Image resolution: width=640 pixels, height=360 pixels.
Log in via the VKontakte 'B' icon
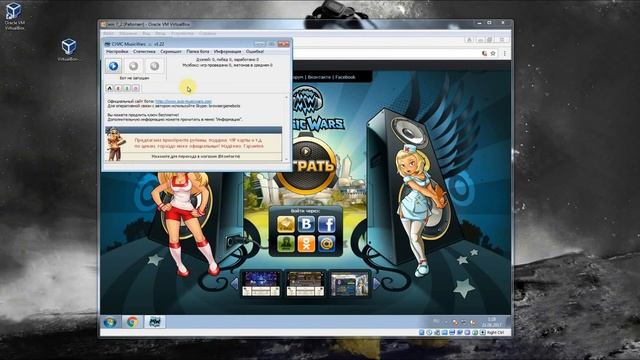click(x=306, y=224)
